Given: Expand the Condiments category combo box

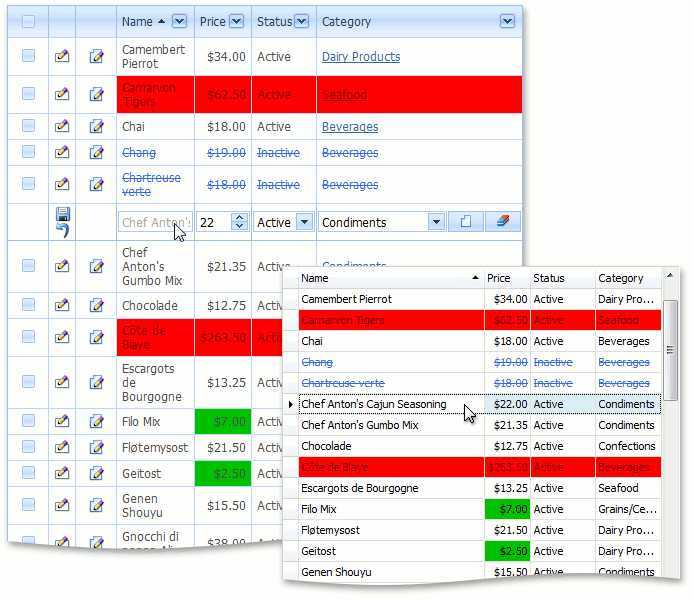Looking at the screenshot, I should pyautogui.click(x=436, y=222).
